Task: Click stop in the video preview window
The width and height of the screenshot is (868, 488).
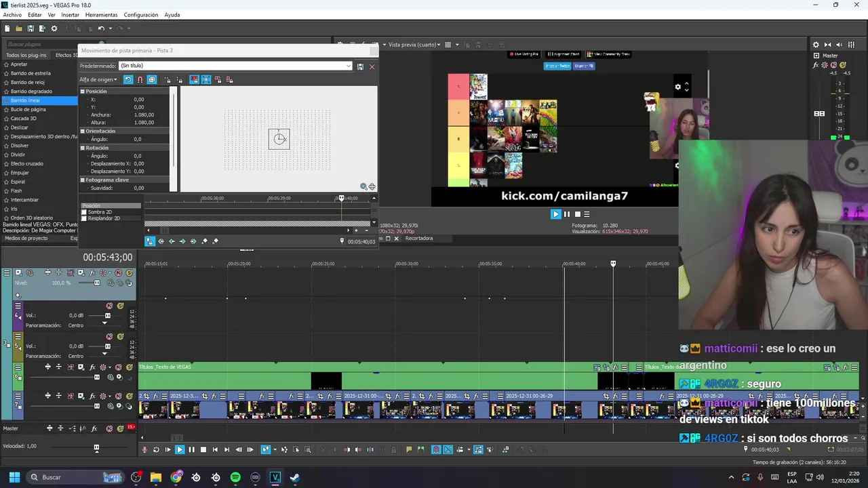Action: [x=578, y=214]
